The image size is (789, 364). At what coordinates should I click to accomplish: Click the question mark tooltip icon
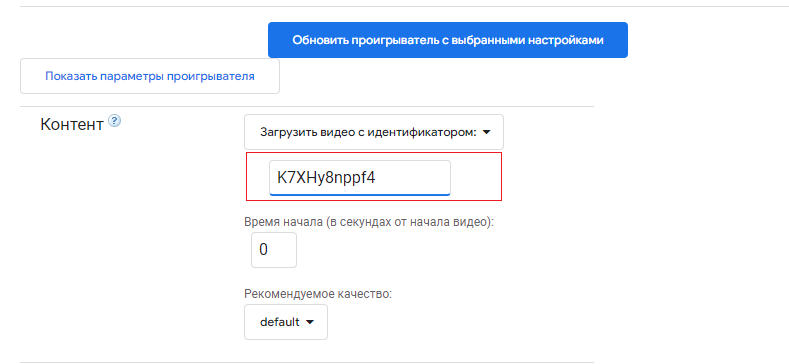click(x=115, y=121)
